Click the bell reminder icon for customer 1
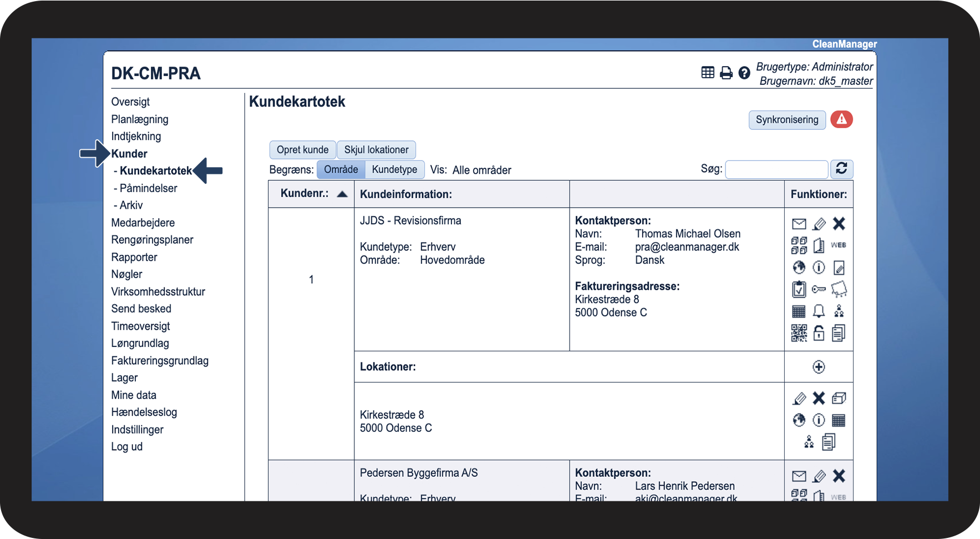980x539 pixels. pyautogui.click(x=819, y=311)
